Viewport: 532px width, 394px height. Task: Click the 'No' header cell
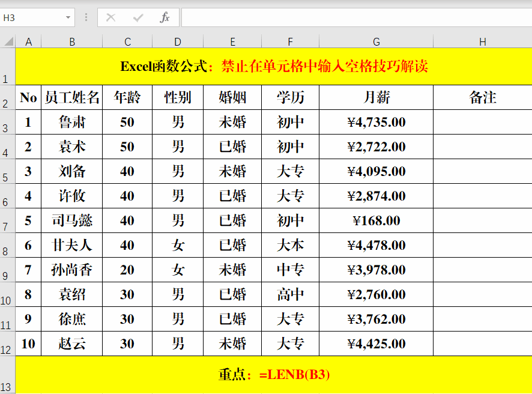point(28,97)
